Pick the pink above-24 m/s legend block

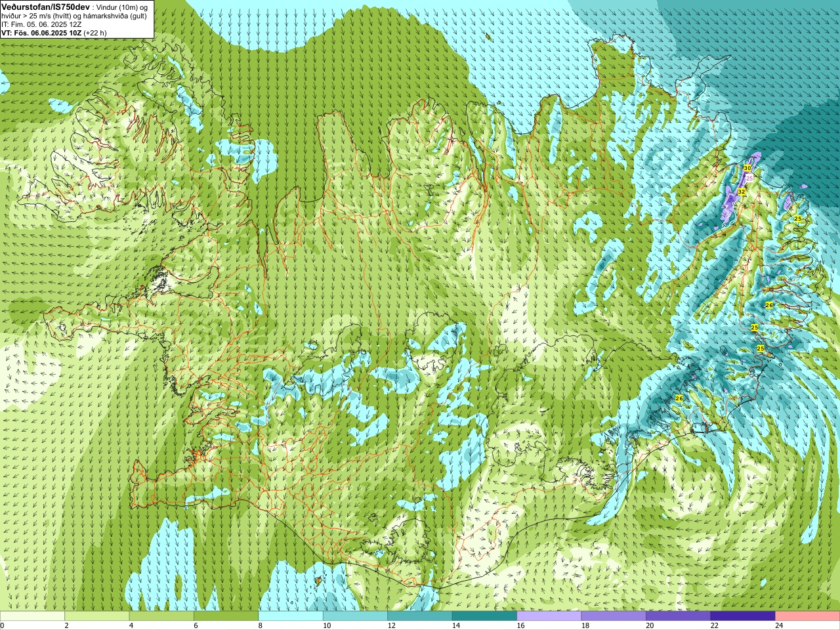(x=807, y=616)
